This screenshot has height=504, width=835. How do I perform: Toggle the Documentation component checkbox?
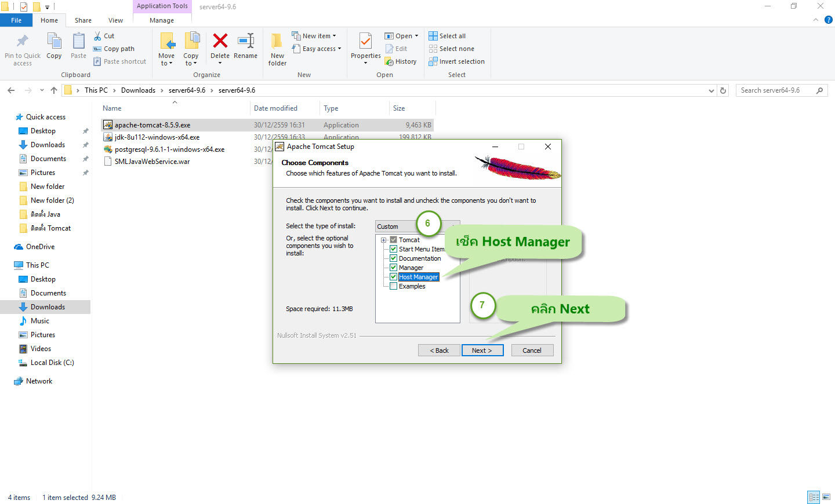point(393,258)
